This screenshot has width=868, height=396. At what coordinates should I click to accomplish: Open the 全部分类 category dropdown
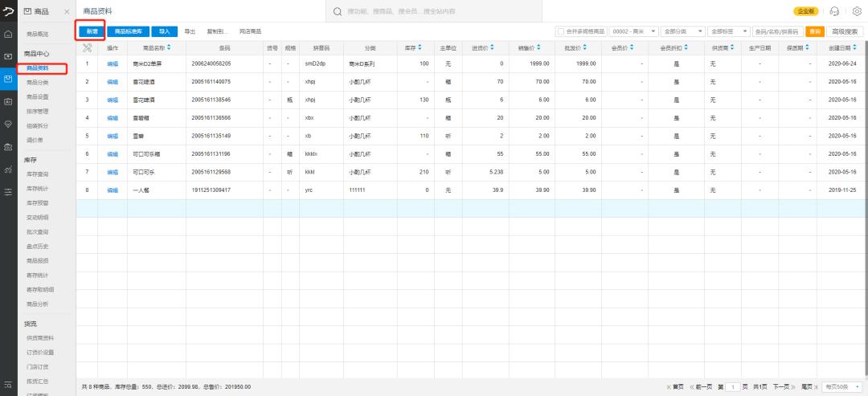682,31
